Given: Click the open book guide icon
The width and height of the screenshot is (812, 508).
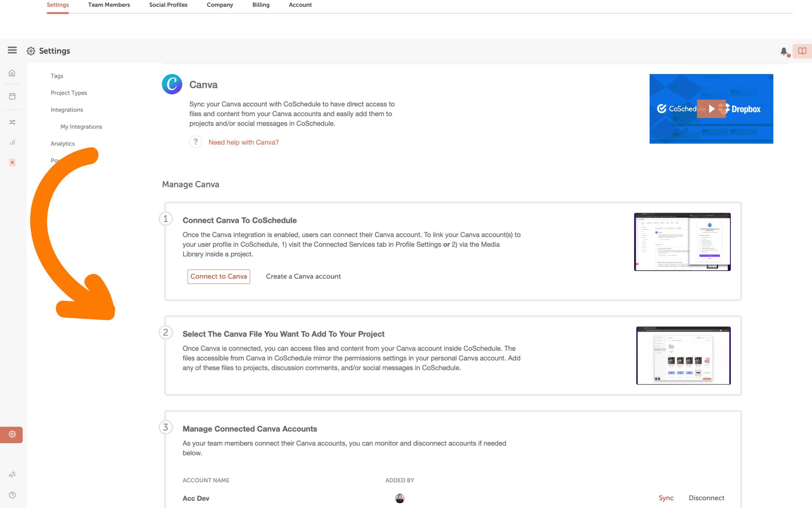Looking at the screenshot, I should click(802, 51).
